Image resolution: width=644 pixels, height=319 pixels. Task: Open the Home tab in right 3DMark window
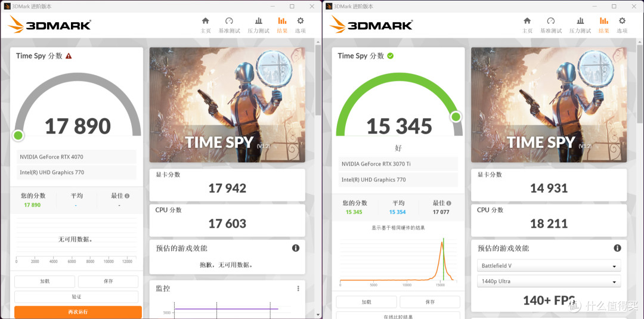click(527, 25)
